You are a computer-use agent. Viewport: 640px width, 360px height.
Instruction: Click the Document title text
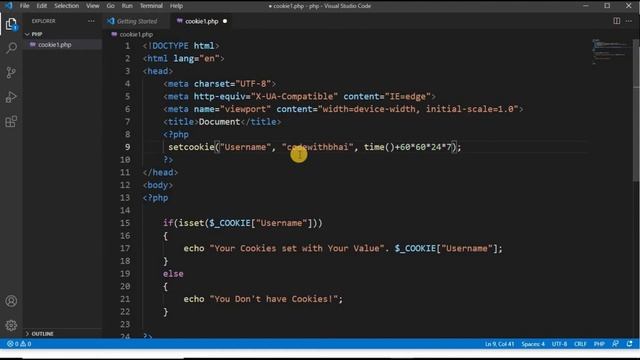tap(219, 122)
